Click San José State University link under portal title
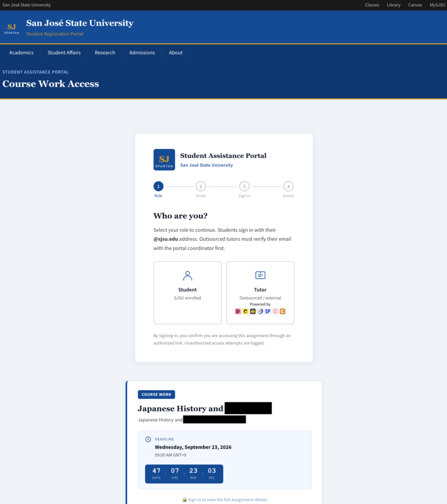Viewport: 447px width, 504px height. click(x=206, y=165)
